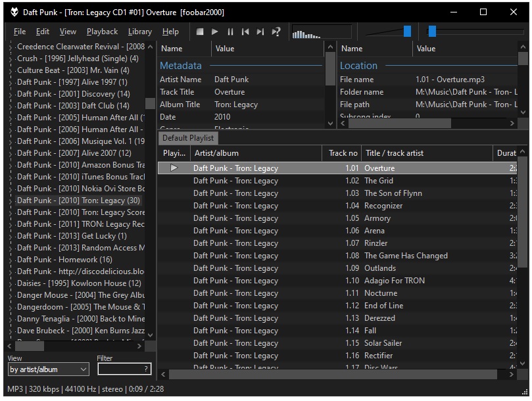Click the volume slider handle

(407, 32)
